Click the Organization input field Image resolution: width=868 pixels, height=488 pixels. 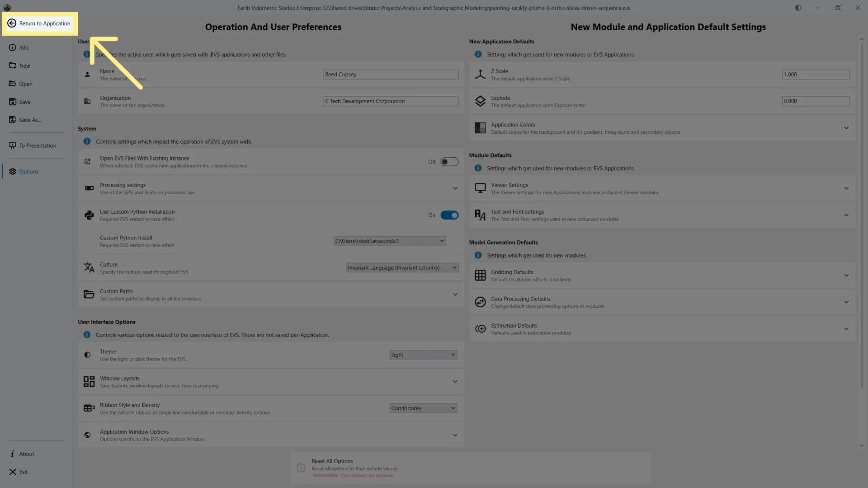click(x=391, y=101)
